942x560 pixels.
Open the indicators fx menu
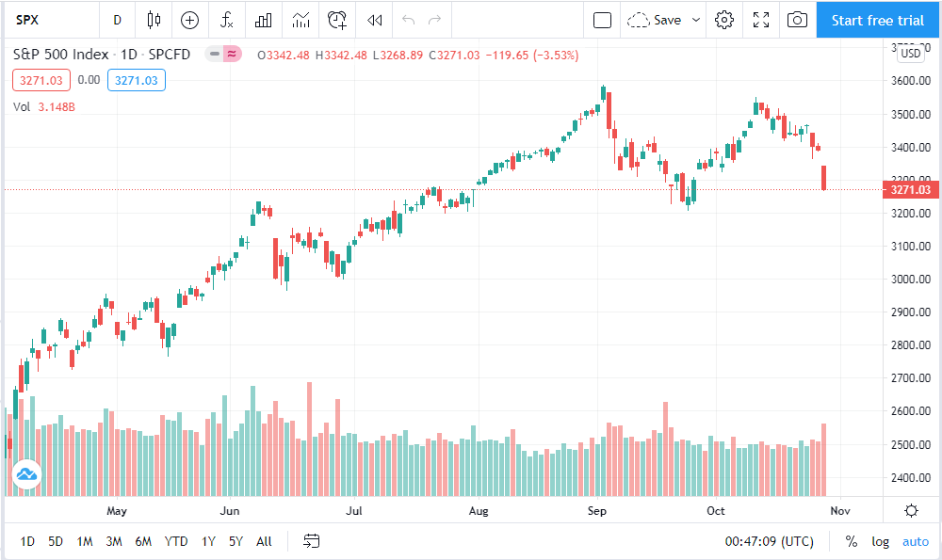click(x=226, y=21)
